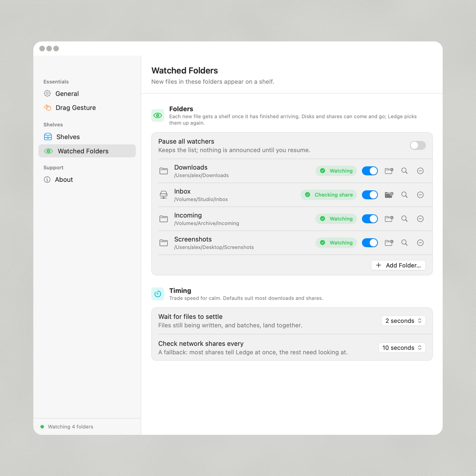
Task: Click the Inbox folder name
Action: tap(182, 191)
